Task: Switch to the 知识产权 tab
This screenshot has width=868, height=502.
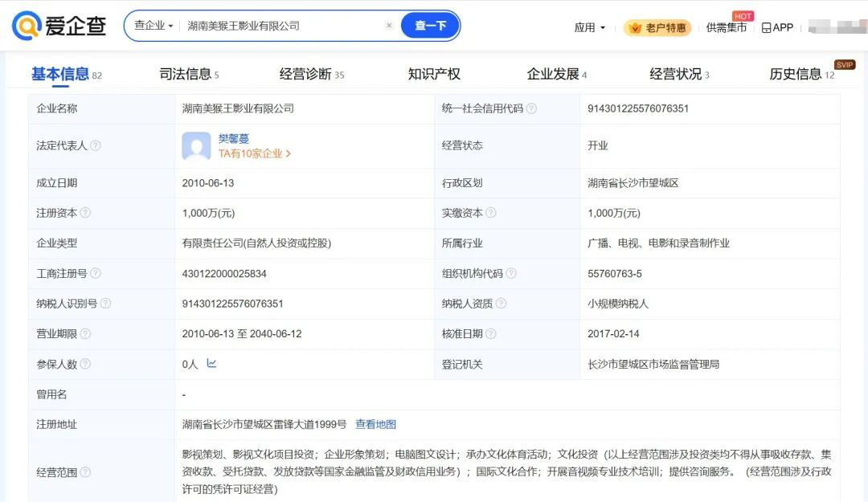Action: (434, 74)
